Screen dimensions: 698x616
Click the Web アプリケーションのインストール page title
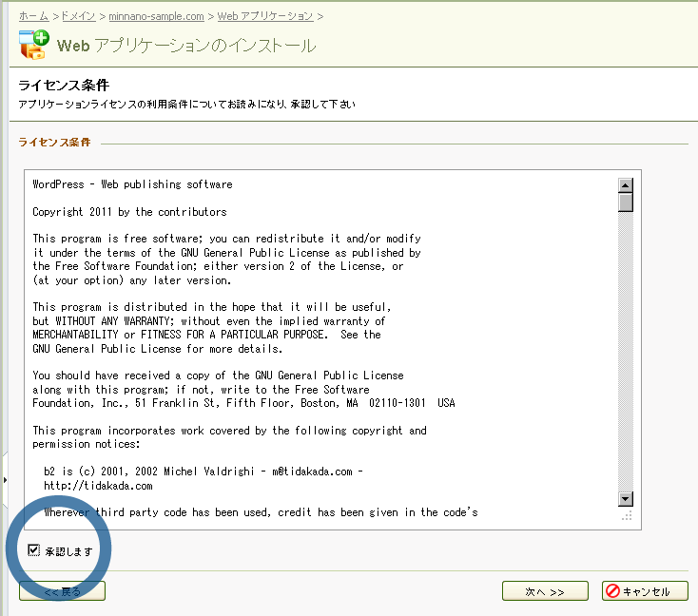click(x=186, y=46)
